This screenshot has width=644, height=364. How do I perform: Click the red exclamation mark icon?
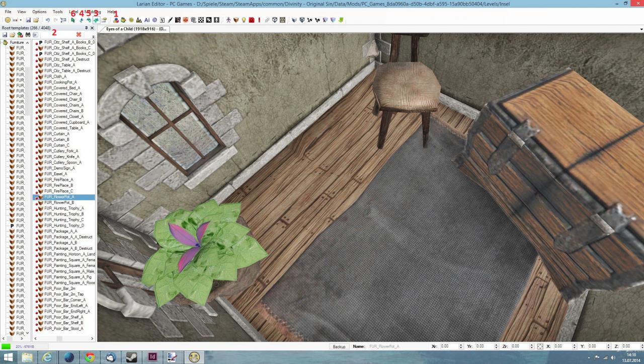coord(259,20)
